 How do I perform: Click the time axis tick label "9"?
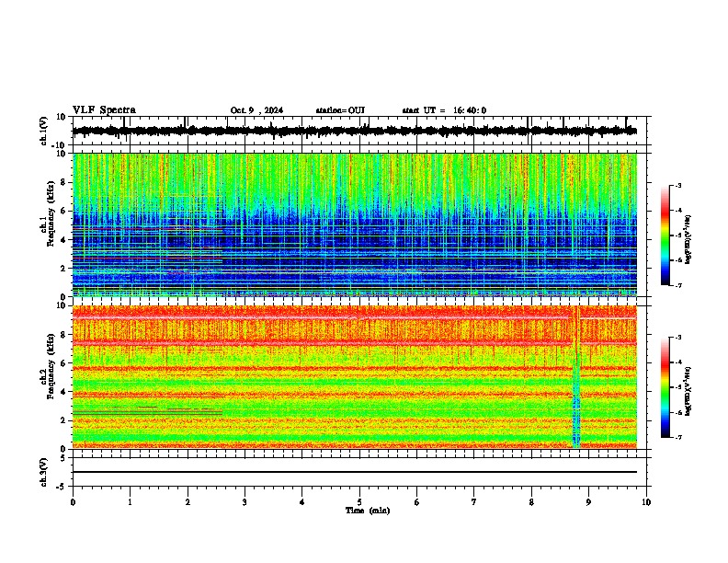(588, 502)
